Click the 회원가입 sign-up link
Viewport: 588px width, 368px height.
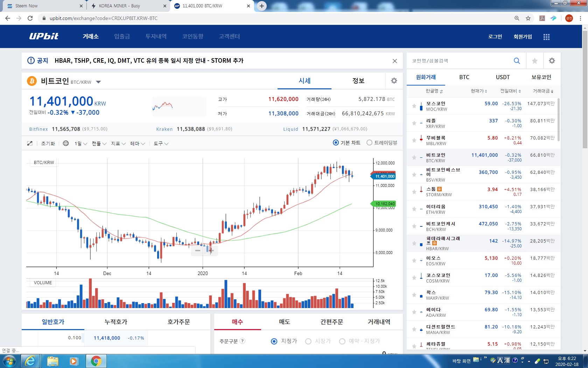coord(523,36)
